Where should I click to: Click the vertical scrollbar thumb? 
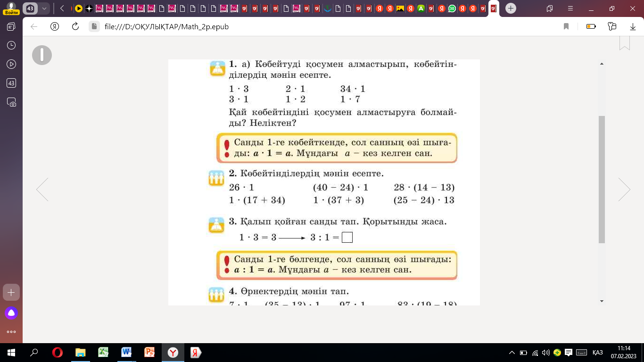coord(602,180)
